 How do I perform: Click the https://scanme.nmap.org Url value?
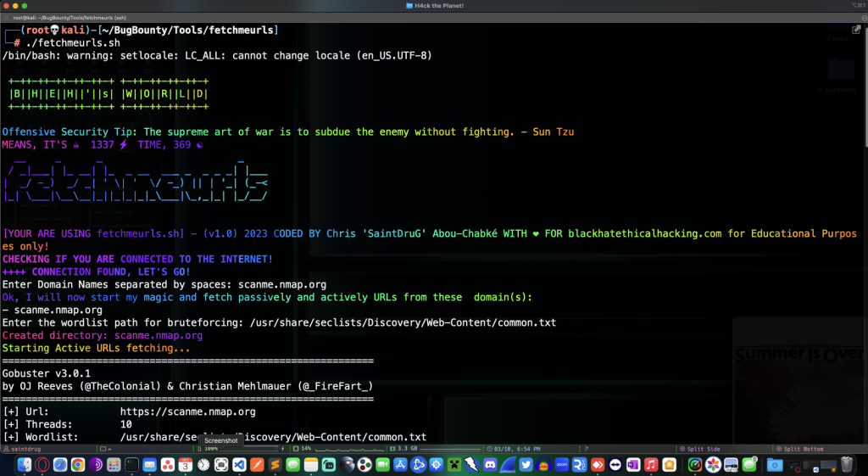point(187,412)
